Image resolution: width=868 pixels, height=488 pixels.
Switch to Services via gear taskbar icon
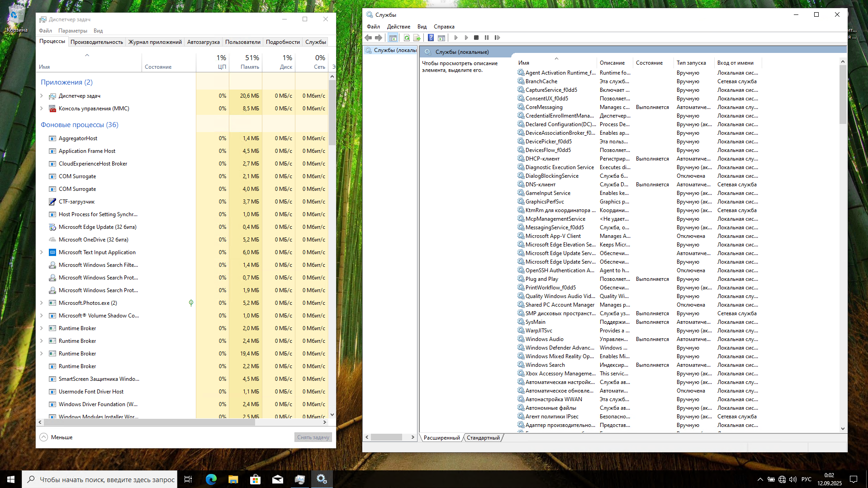point(322,479)
